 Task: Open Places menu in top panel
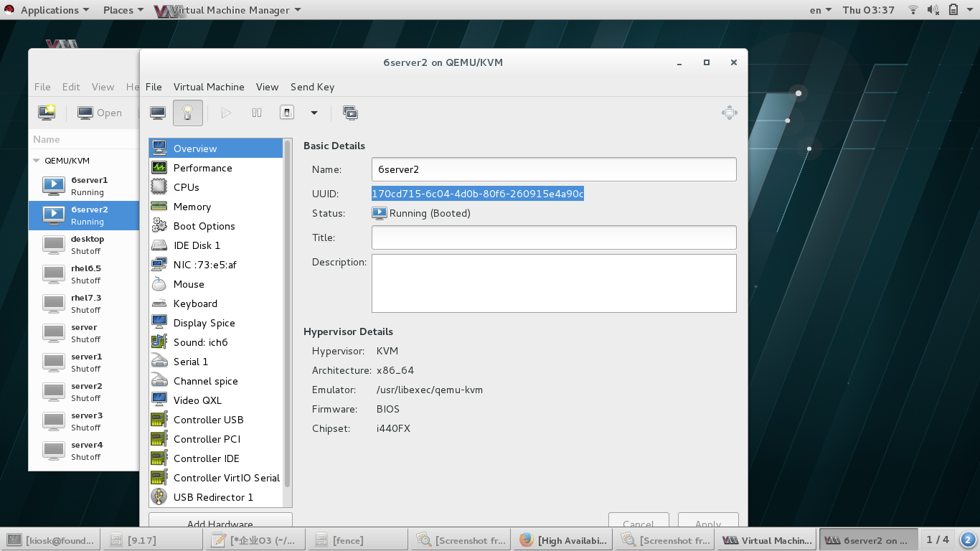tap(123, 10)
